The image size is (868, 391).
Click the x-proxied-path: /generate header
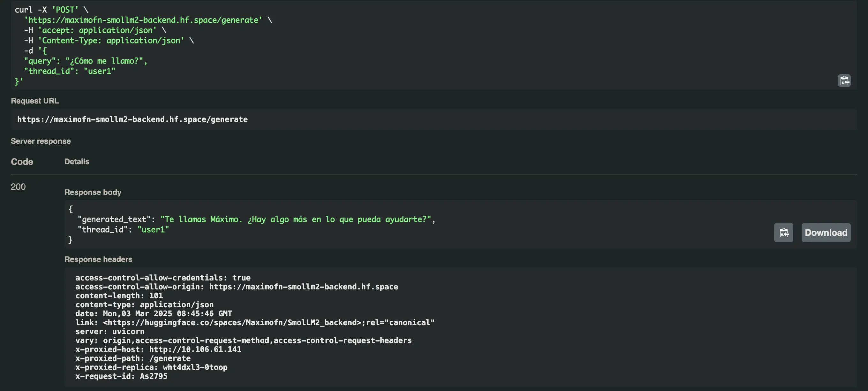click(x=133, y=358)
